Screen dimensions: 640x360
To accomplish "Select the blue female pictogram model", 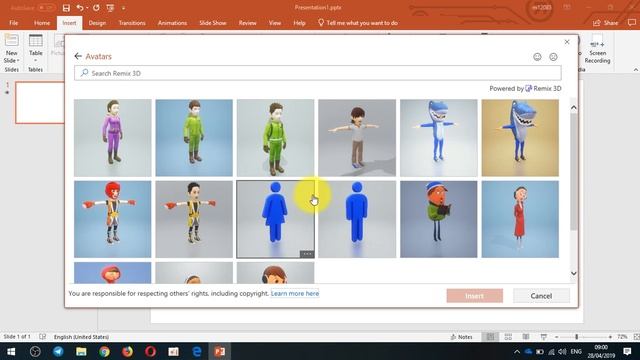I will 276,220.
